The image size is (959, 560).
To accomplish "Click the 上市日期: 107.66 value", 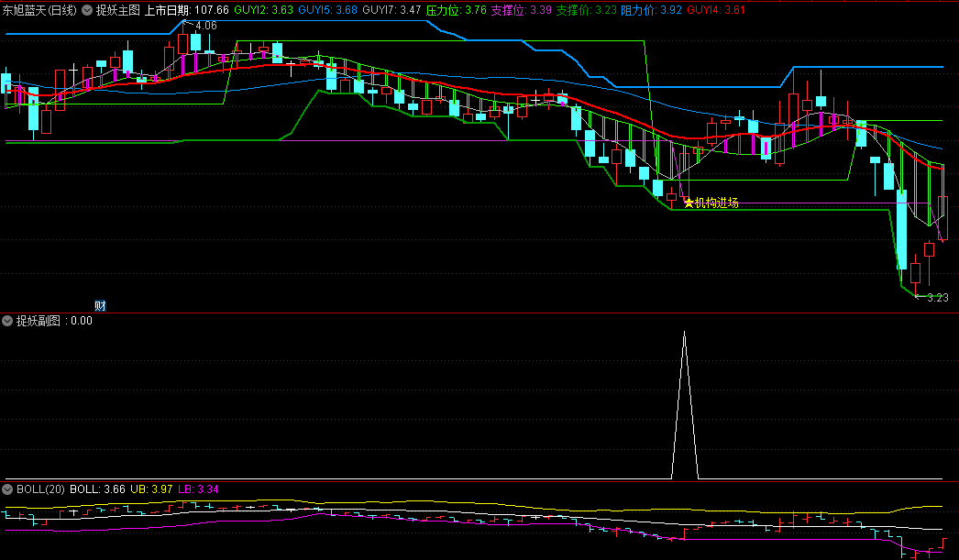I will tap(186, 10).
